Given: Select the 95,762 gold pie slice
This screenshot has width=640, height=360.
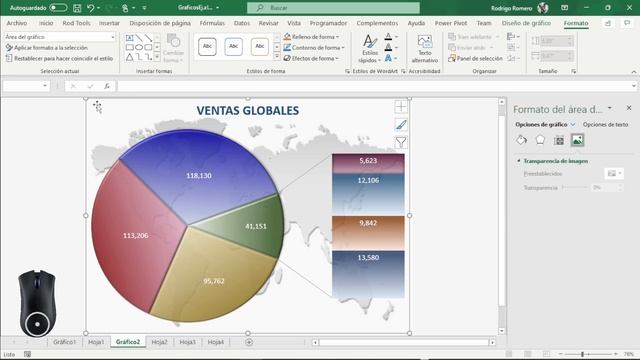Looking at the screenshot, I should tap(214, 281).
